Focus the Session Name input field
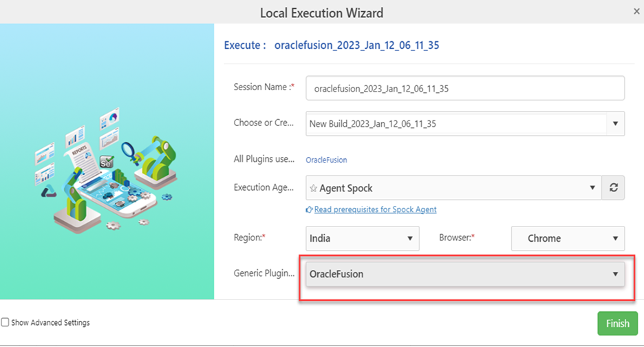644x347 pixels. click(465, 88)
